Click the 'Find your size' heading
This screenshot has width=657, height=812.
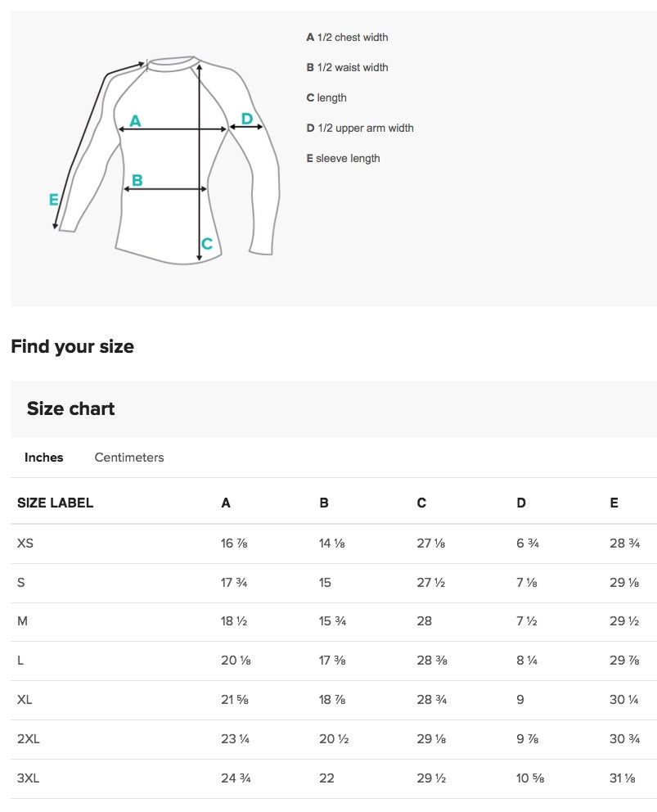coord(73,346)
